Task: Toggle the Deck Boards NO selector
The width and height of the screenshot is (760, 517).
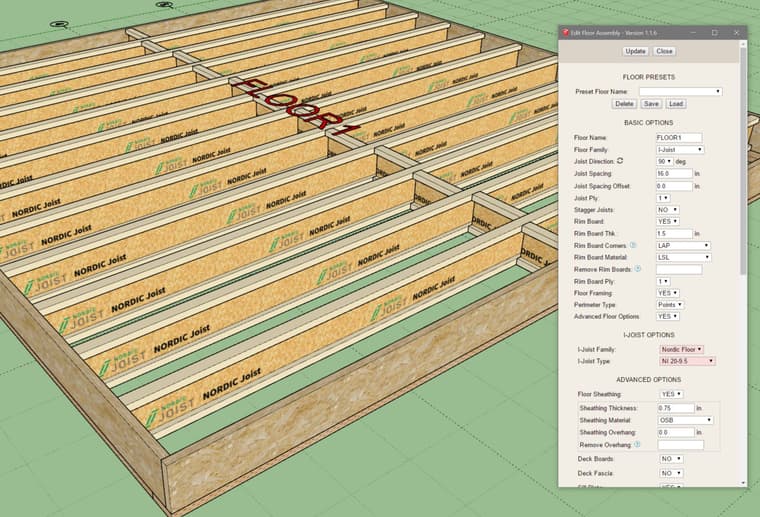Action: 671,459
